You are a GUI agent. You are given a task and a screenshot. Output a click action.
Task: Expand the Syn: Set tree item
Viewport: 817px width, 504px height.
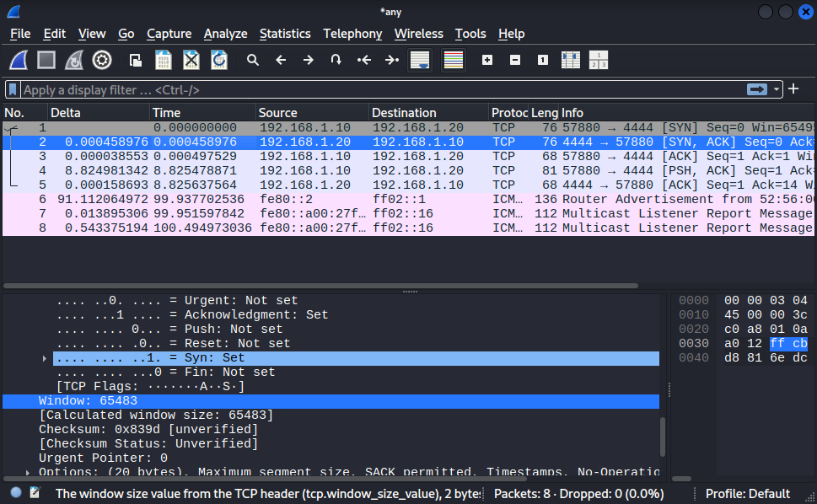[x=45, y=358]
